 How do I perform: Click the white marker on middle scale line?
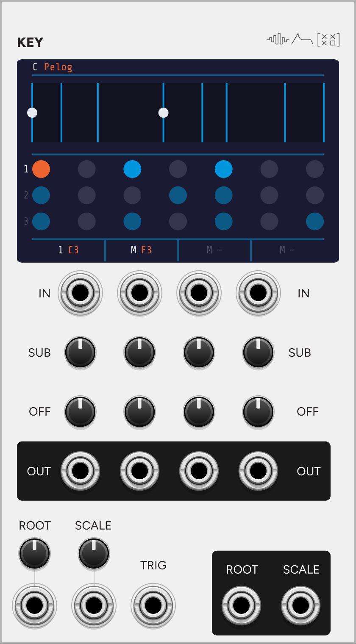click(163, 113)
